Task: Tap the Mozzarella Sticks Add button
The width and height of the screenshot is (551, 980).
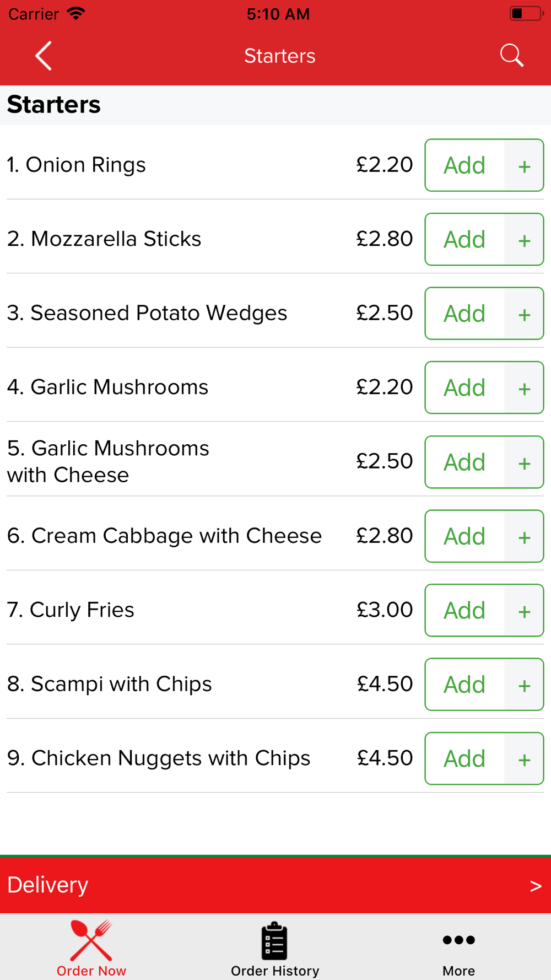Action: coord(464,240)
